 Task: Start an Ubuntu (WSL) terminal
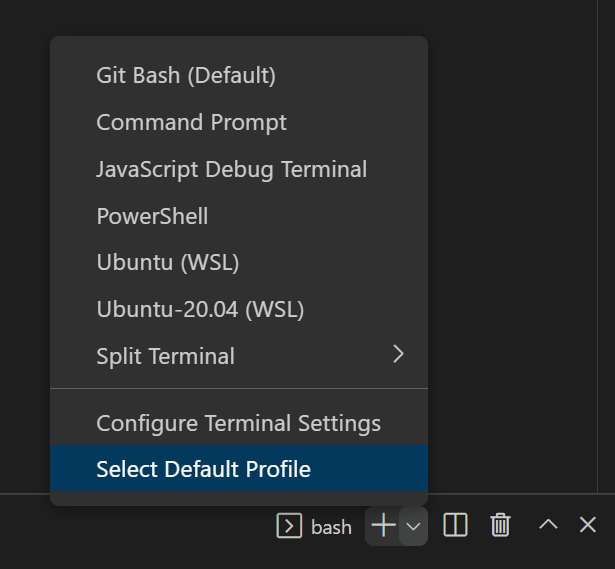(x=239, y=262)
